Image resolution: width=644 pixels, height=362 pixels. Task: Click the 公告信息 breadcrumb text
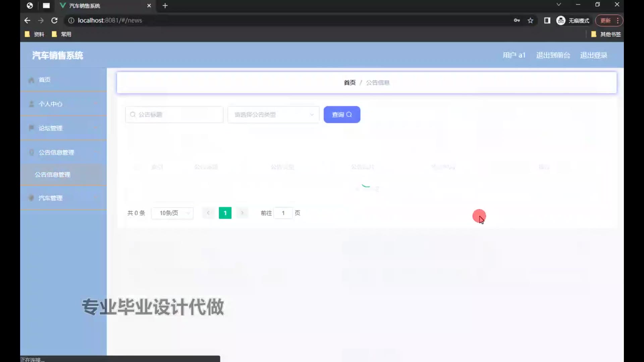click(378, 82)
